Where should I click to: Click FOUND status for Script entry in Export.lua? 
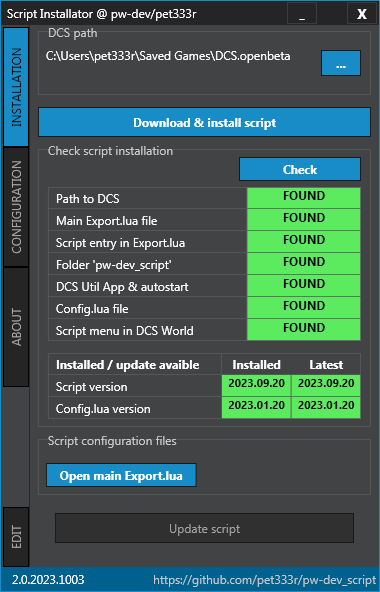click(x=304, y=242)
